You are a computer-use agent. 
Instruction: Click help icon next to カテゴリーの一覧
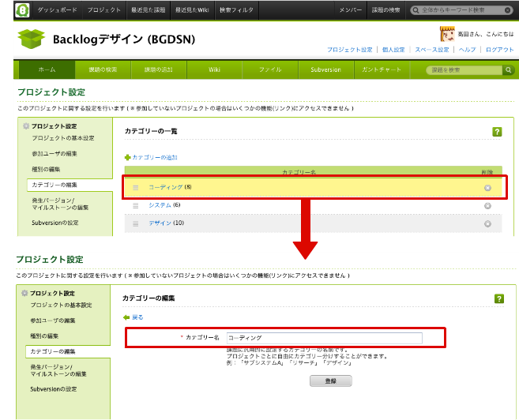click(497, 132)
